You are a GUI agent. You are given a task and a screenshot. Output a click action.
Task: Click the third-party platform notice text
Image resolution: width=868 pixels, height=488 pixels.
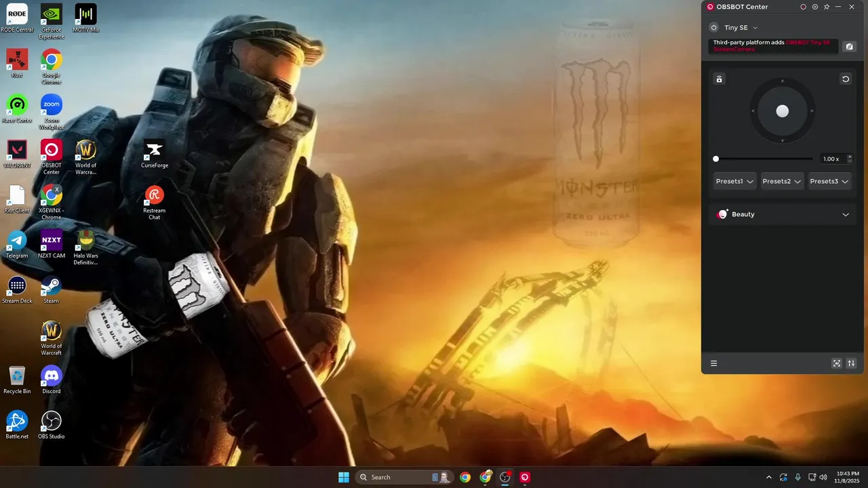(772, 45)
